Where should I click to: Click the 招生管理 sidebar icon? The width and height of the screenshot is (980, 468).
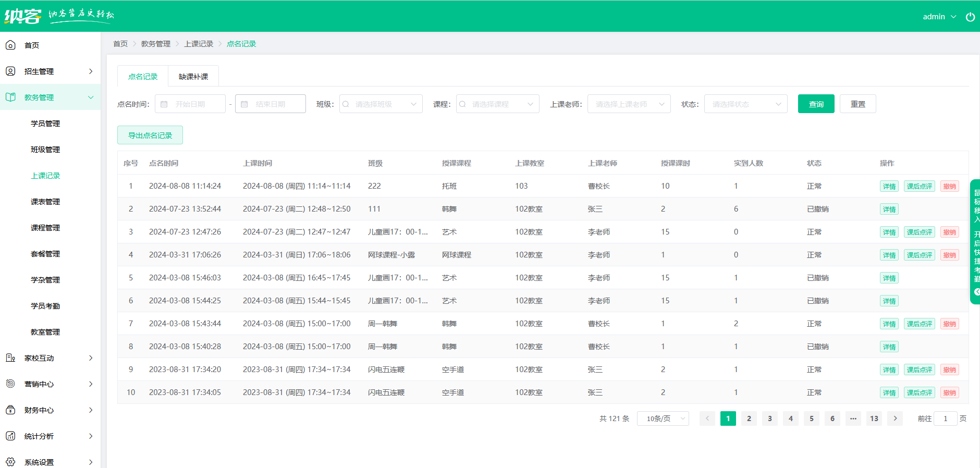click(10, 71)
